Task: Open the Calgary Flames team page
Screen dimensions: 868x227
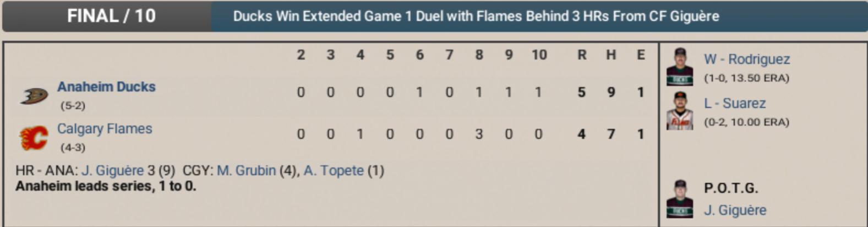Action: click(105, 129)
